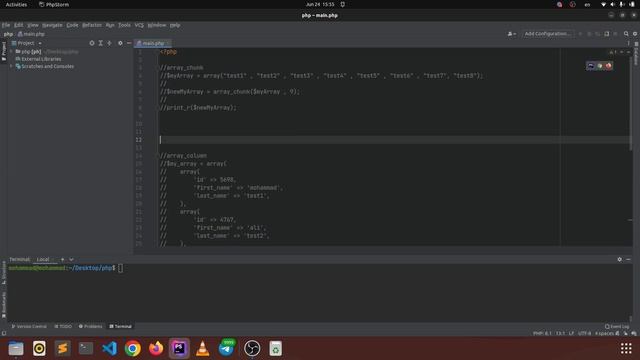Toggle the Bookmarks side tool window

pyautogui.click(x=4, y=305)
